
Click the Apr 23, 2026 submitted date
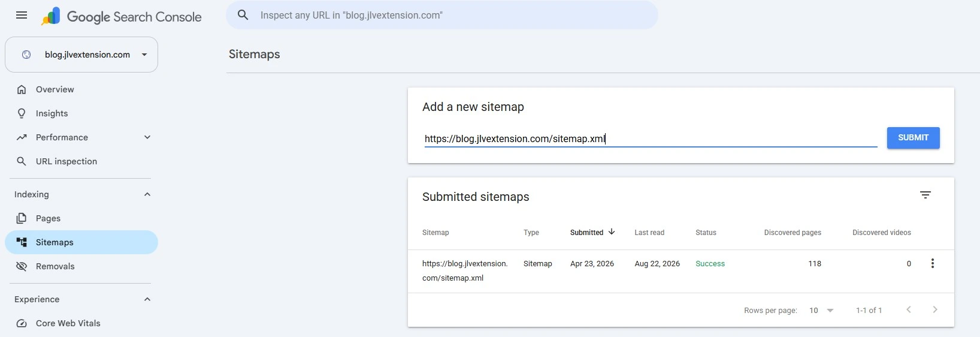click(x=592, y=264)
